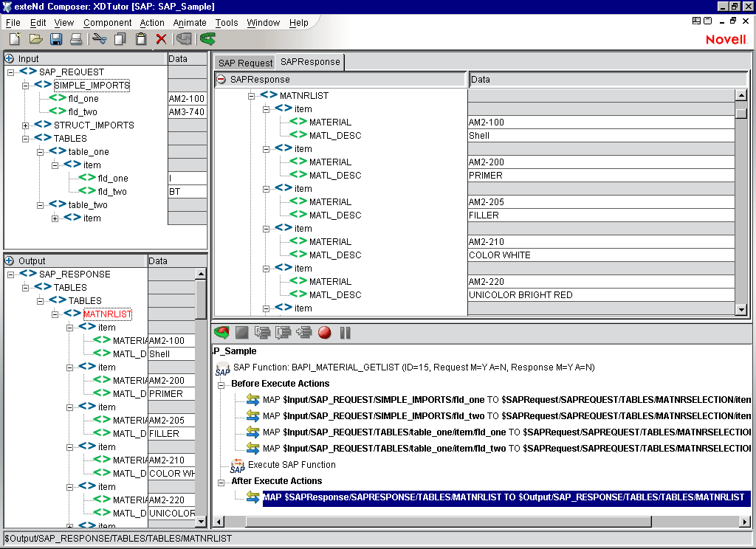Collapse the SAPResponse panel header toggle
Viewport: 756px width, 549px height.
[221, 80]
